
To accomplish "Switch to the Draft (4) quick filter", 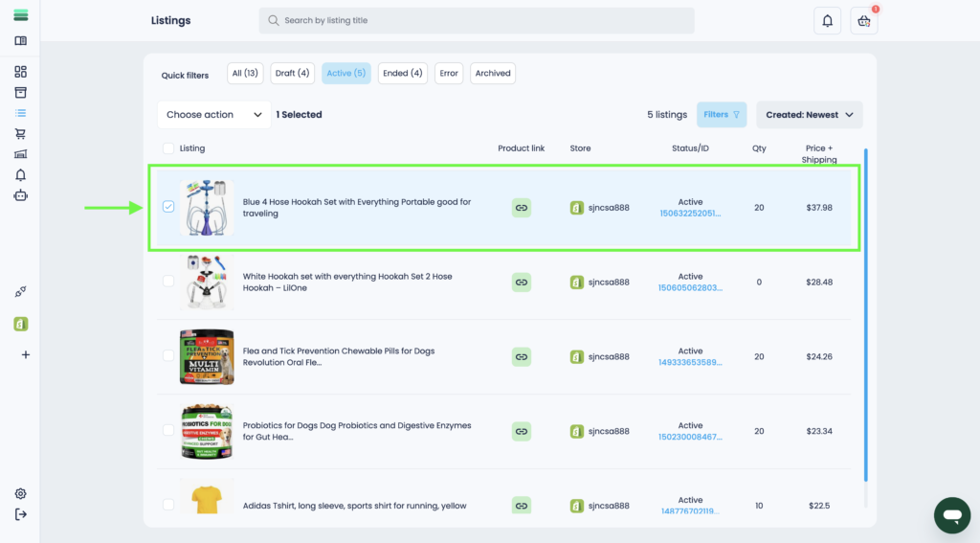I will coord(292,74).
